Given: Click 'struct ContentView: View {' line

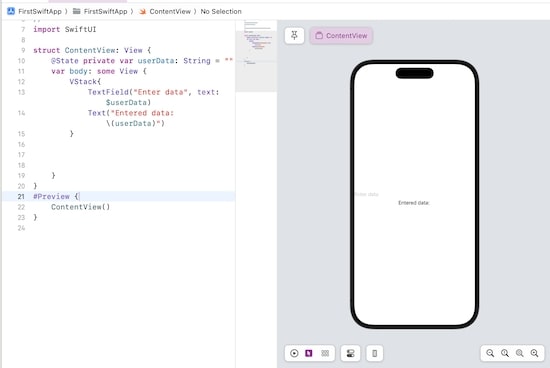Looking at the screenshot, I should click(x=92, y=50).
